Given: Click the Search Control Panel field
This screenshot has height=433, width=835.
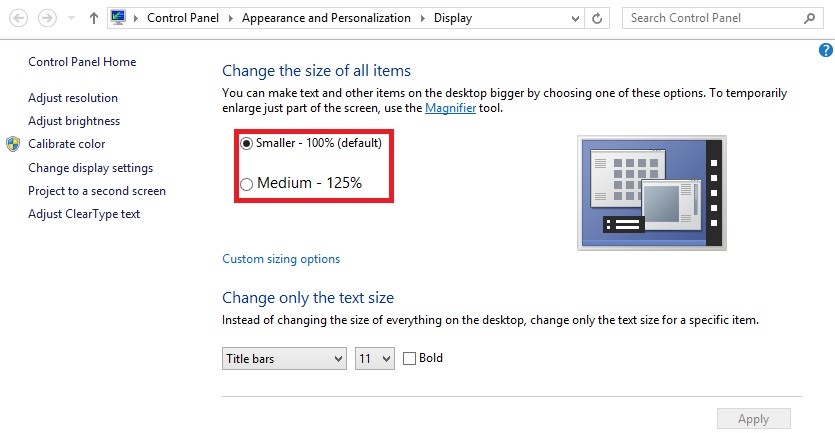Looking at the screenshot, I should tap(714, 18).
